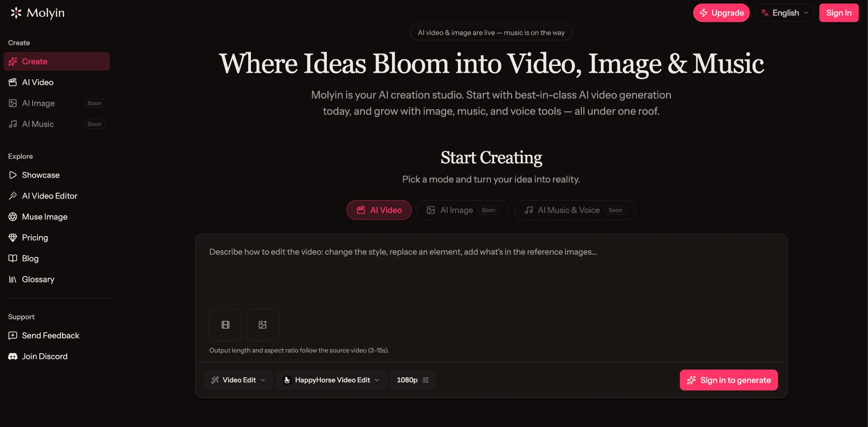Open the AI Video Editor page
868x427 pixels.
click(57, 196)
